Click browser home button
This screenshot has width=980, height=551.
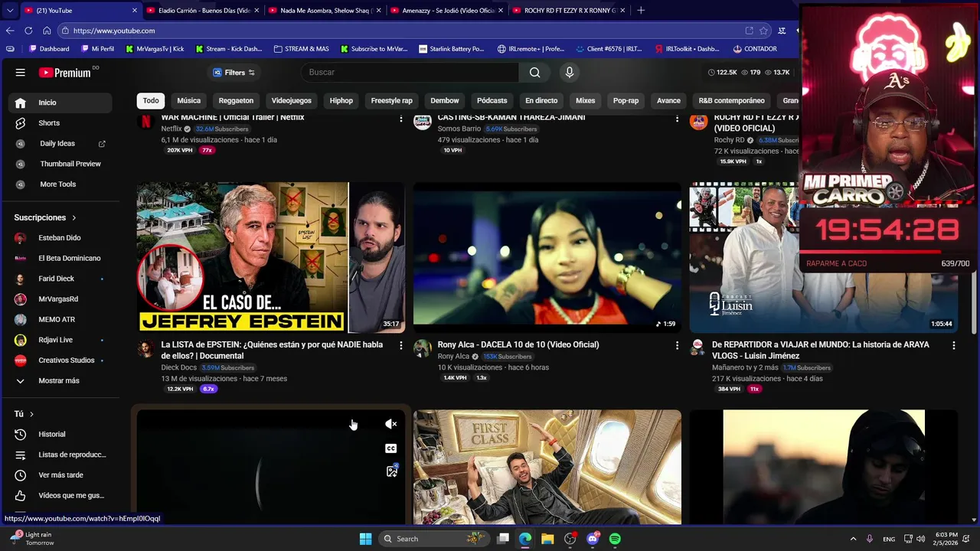(x=47, y=31)
